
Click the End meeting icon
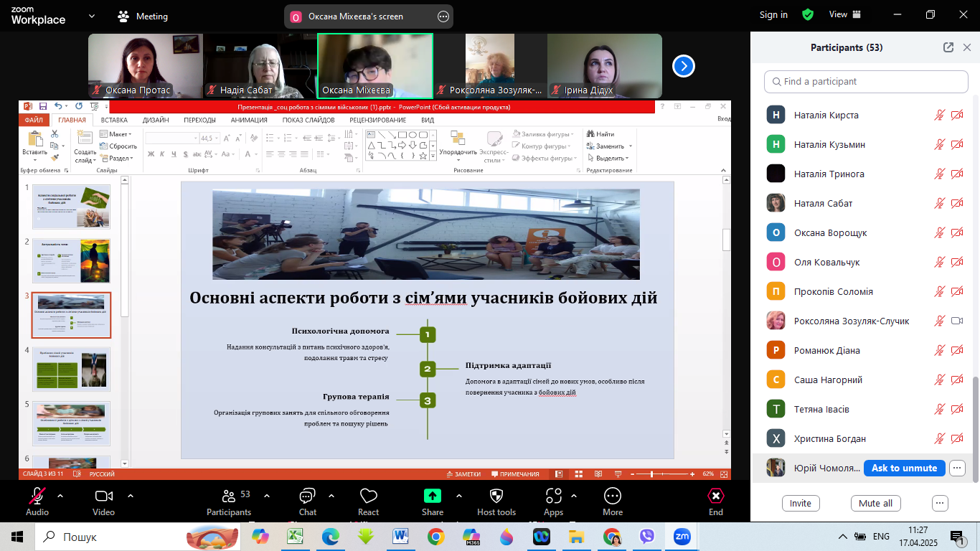(715, 496)
